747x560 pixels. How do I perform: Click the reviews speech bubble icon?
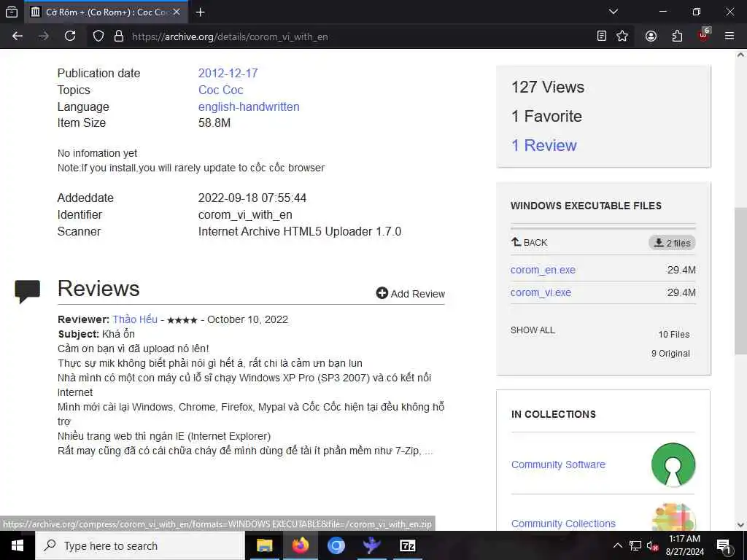27,292
